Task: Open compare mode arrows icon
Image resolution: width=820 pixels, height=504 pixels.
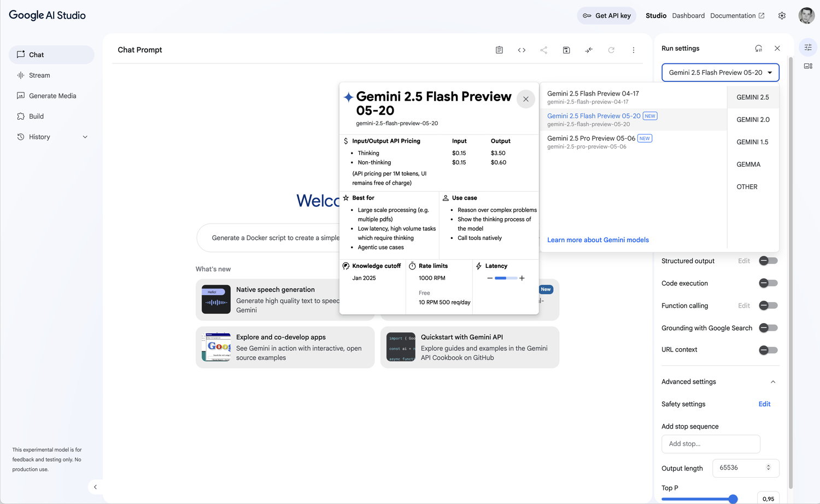Action: tap(589, 50)
